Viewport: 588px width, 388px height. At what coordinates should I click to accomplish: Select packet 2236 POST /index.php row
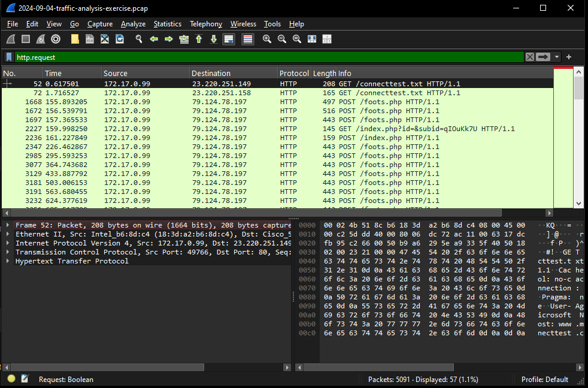277,138
